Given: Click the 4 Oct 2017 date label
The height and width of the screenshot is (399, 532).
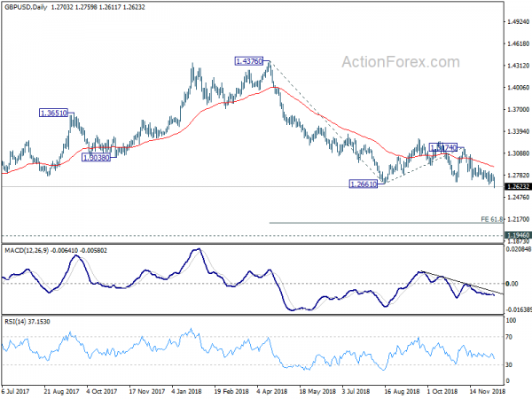Looking at the screenshot, I should pyautogui.click(x=101, y=391).
